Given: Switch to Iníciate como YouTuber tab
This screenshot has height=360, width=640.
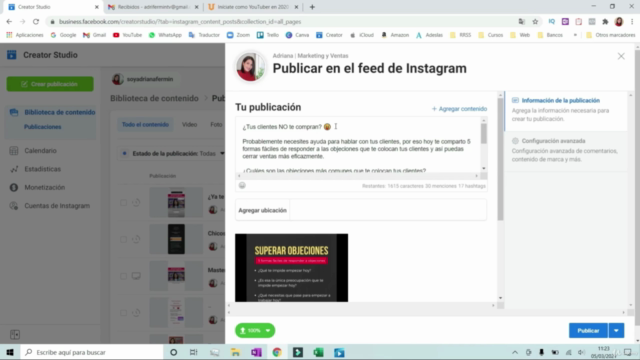Looking at the screenshot, I should [x=253, y=7].
